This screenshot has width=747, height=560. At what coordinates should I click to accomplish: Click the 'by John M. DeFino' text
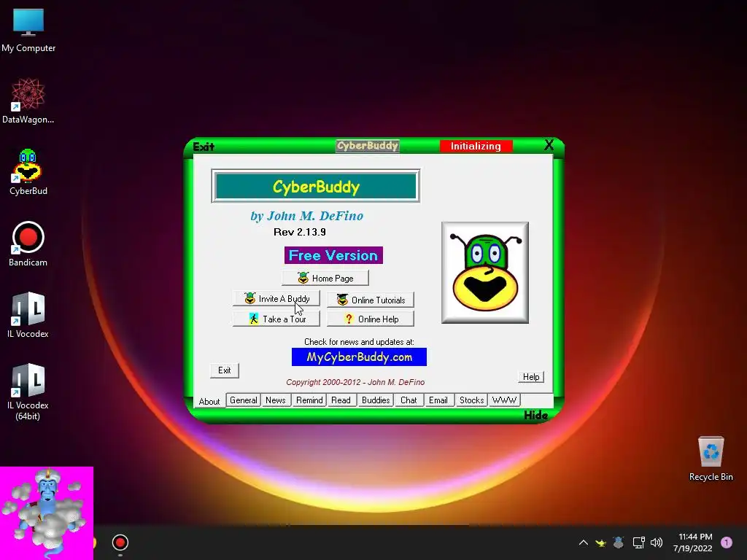pos(307,216)
